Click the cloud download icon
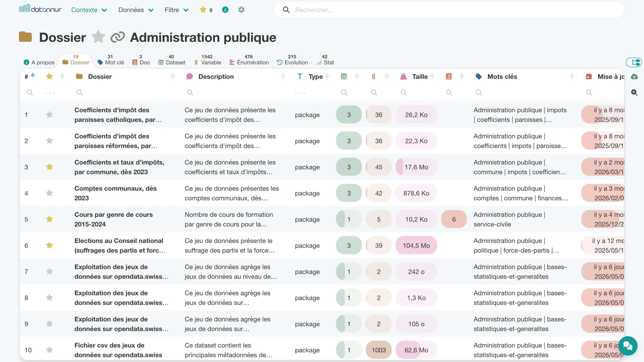 click(634, 77)
